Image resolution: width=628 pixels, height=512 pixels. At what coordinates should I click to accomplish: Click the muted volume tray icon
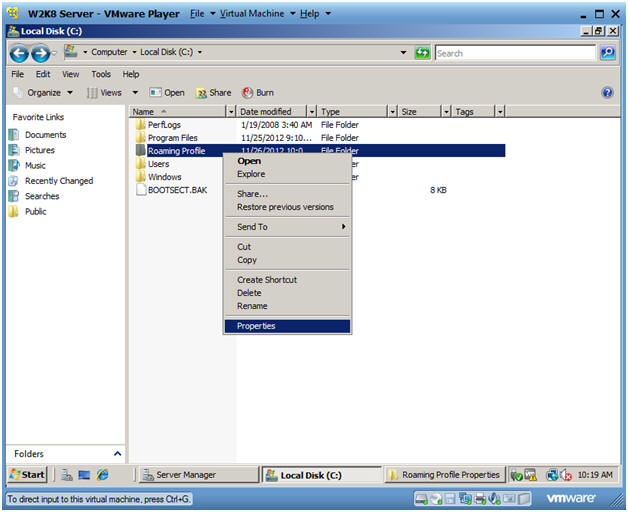[566, 475]
